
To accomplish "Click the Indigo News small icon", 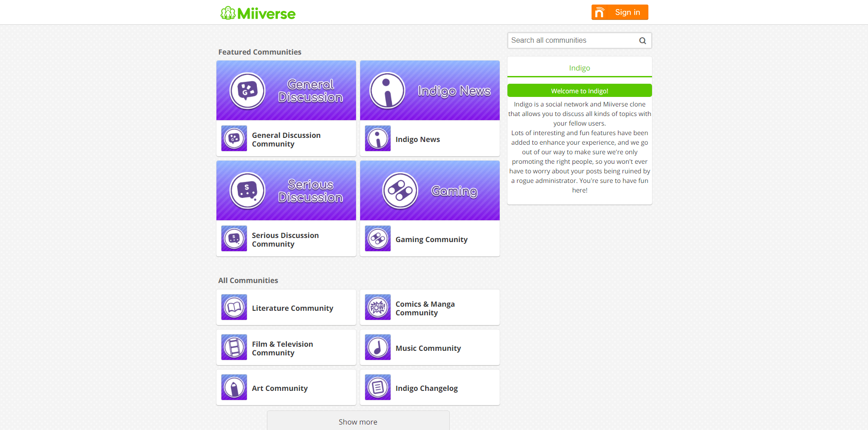I will (378, 138).
